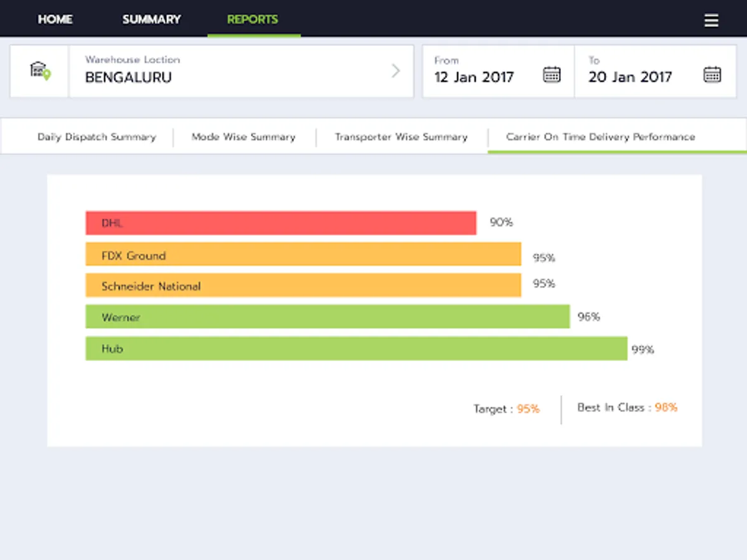The image size is (747, 560).
Task: Click the 99% label beside Hub
Action: [643, 350]
